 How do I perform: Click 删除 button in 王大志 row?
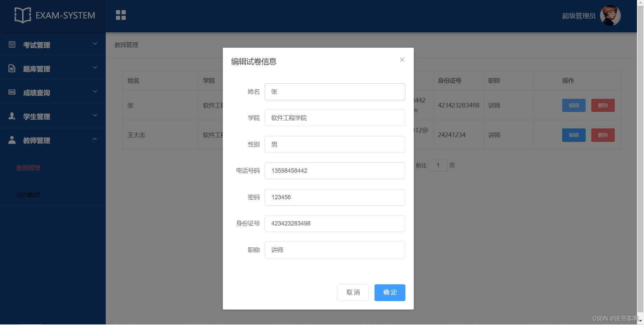coord(603,135)
